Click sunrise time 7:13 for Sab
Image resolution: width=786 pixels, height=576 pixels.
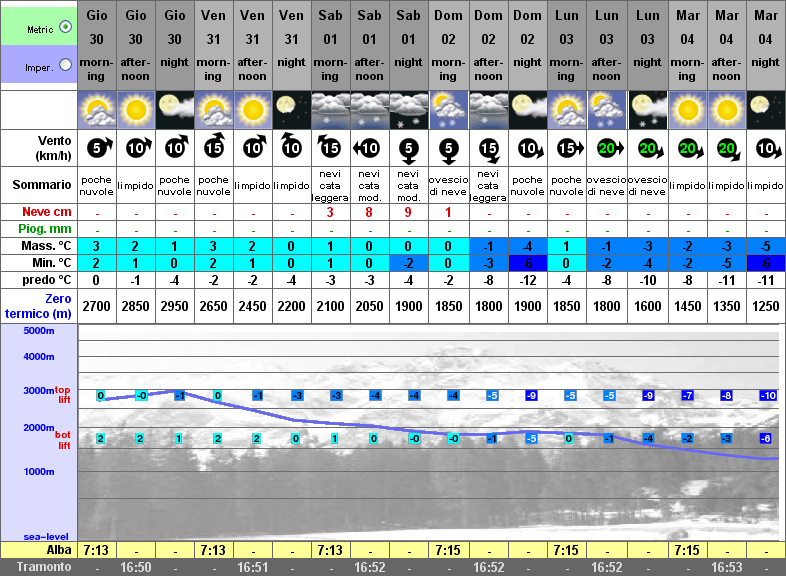(330, 550)
